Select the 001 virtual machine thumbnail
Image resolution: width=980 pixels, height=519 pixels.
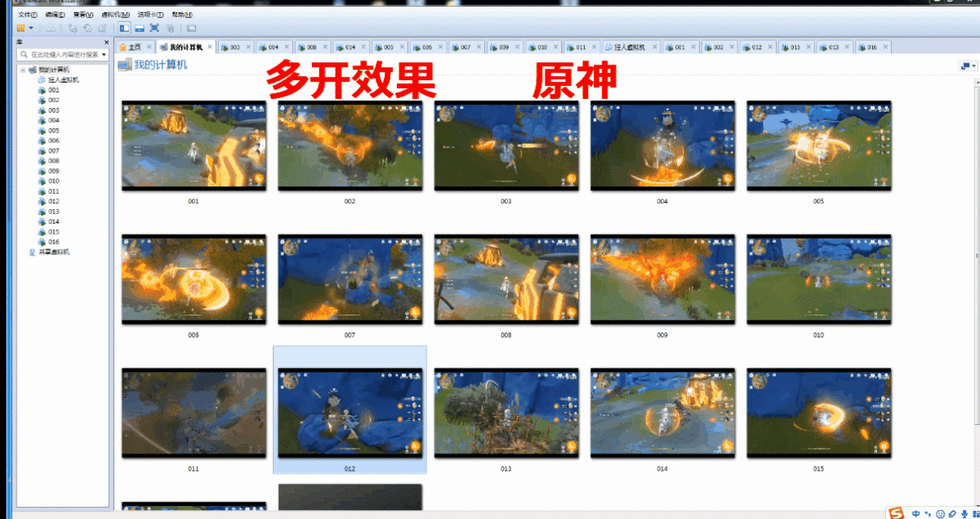tap(194, 145)
